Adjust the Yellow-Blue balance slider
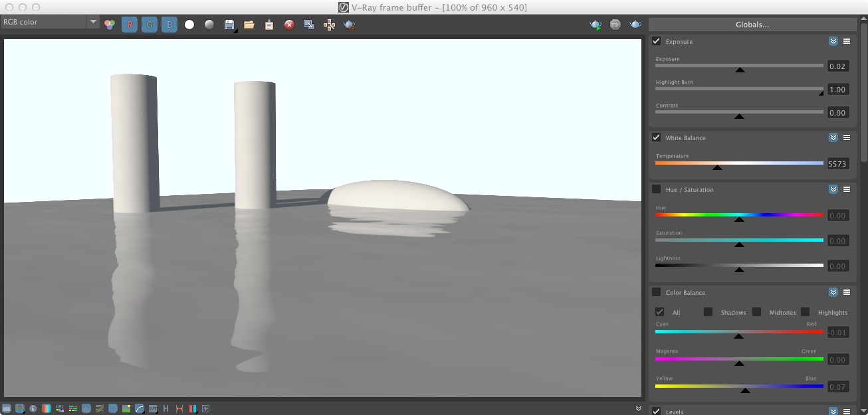Screen dimensions: 868x415 pos(739,387)
